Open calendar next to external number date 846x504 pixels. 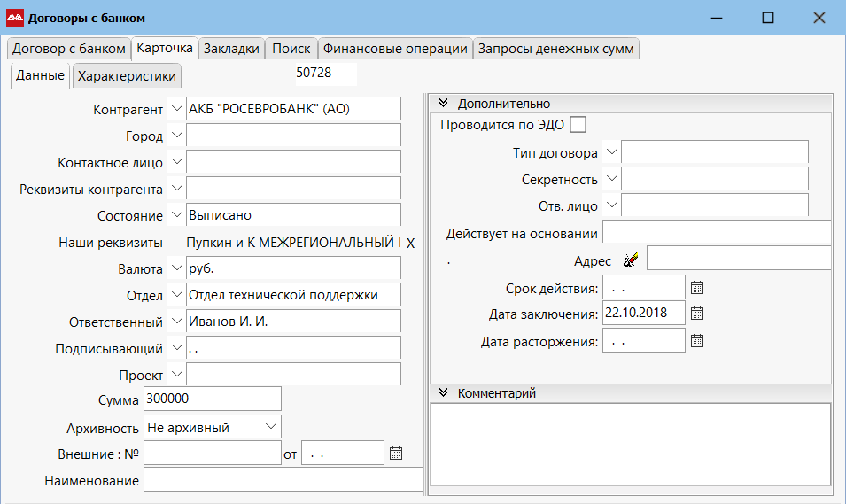point(396,454)
